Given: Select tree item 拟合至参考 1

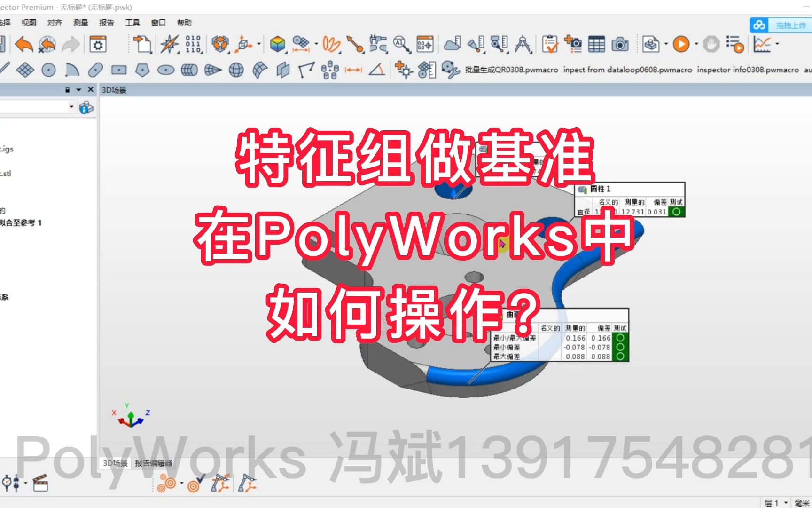Looking at the screenshot, I should click(21, 222).
